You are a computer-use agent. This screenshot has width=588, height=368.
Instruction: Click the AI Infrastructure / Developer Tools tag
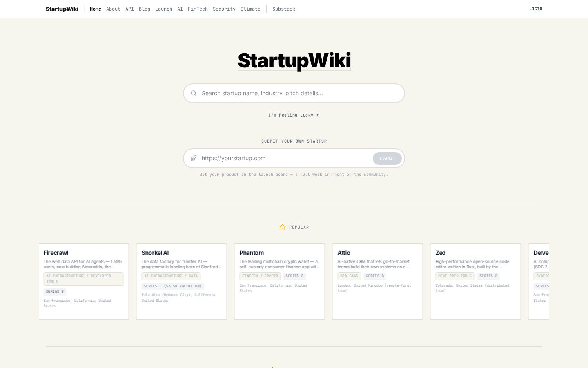[83, 279]
